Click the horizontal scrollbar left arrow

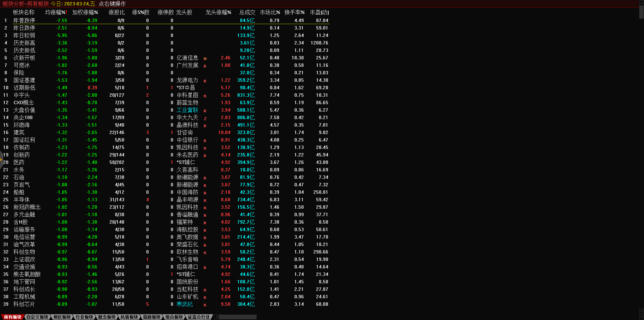tap(216, 317)
